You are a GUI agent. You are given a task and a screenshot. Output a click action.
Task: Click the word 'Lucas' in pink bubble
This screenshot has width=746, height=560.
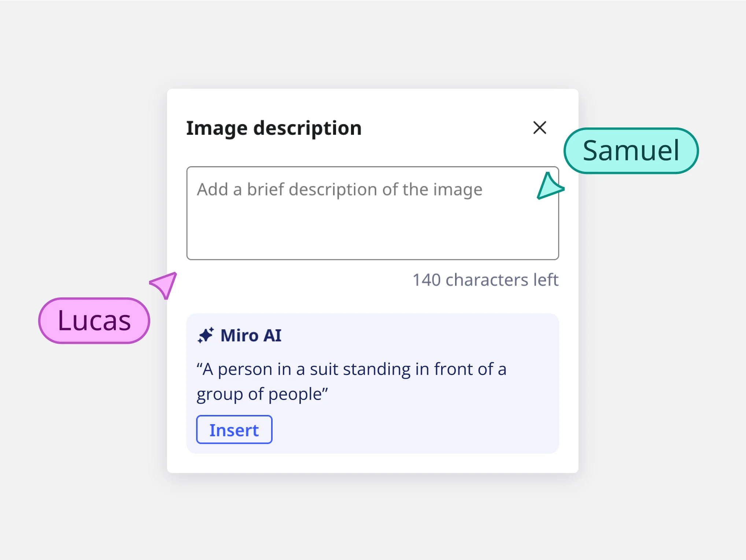click(x=94, y=320)
